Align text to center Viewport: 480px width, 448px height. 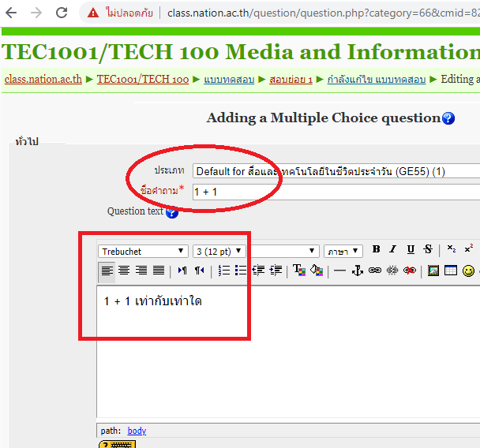(x=124, y=271)
